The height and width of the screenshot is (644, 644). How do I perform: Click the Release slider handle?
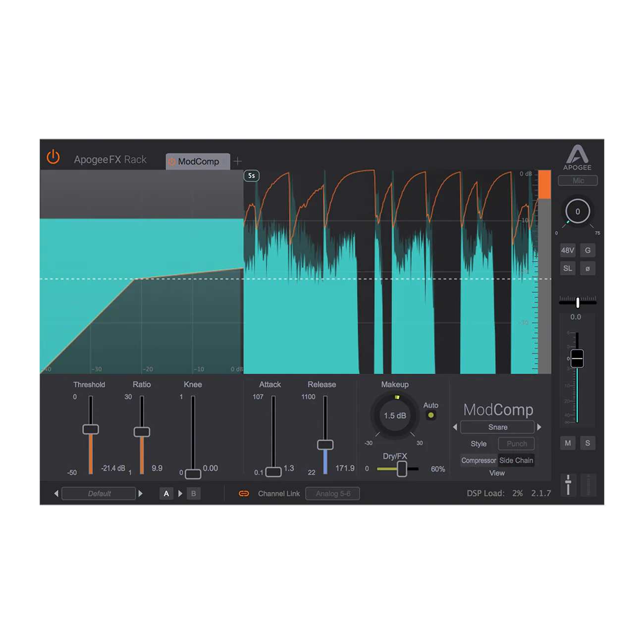pyautogui.click(x=325, y=444)
